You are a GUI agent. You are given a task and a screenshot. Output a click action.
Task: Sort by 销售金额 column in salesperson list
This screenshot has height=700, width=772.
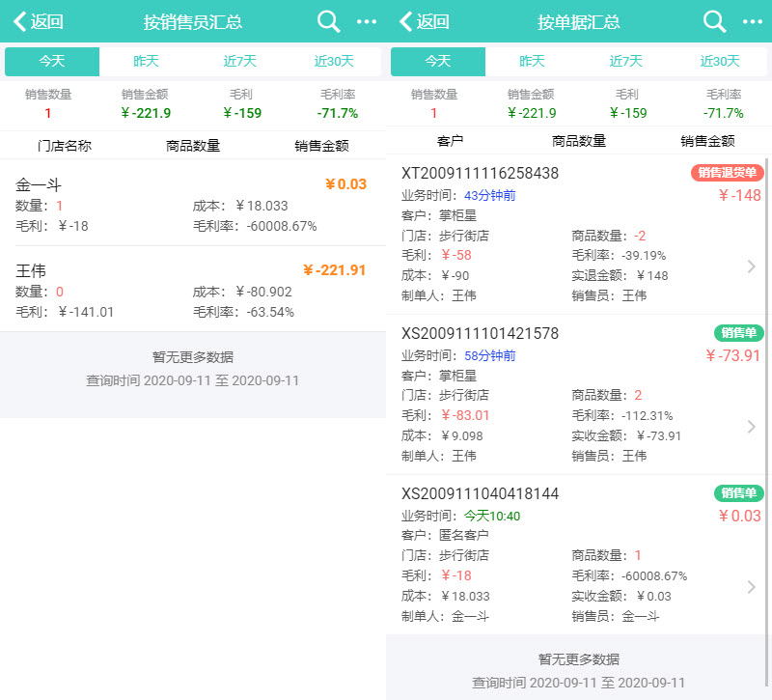[x=321, y=146]
